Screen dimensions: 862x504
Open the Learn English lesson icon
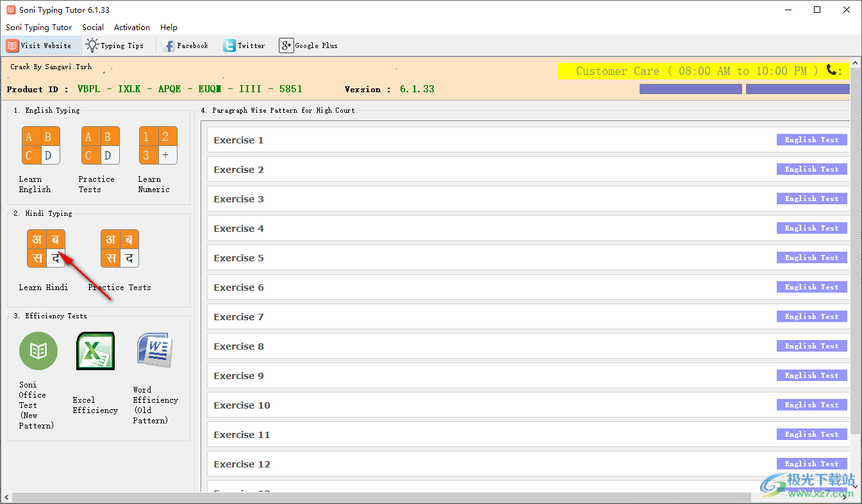40,145
